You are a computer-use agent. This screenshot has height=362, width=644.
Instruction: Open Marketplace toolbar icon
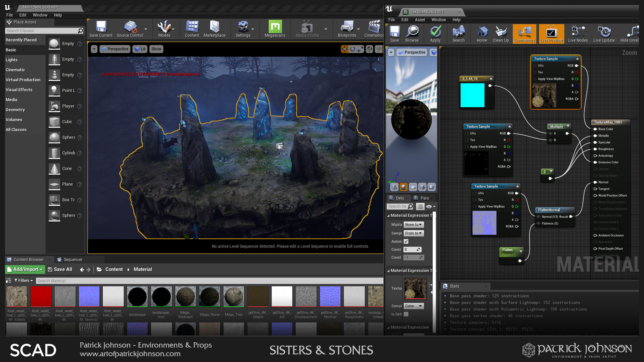click(214, 29)
